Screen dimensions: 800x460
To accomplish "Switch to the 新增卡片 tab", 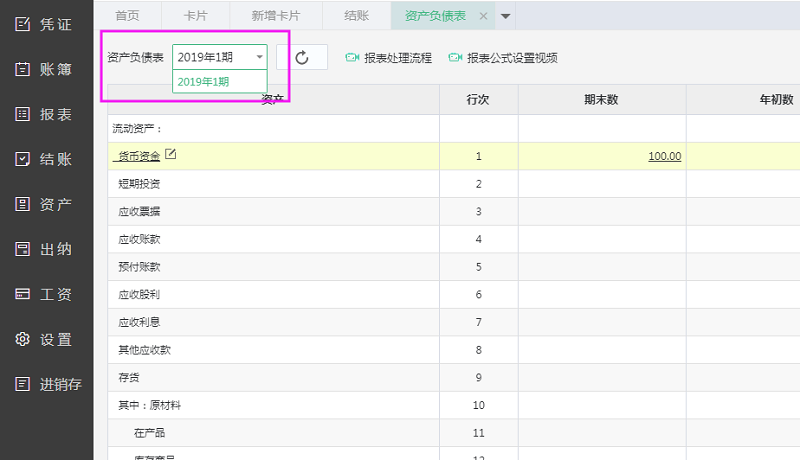I will click(275, 16).
